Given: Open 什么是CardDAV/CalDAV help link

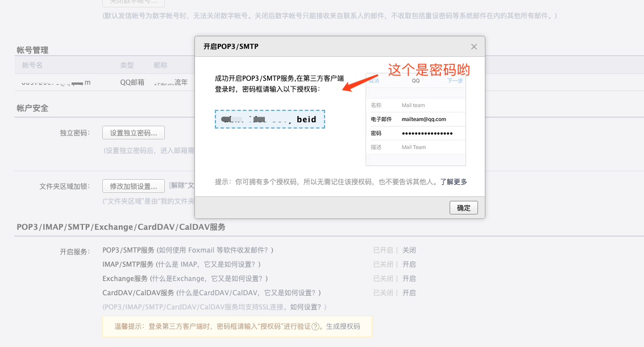Looking at the screenshot, I should click(248, 293).
